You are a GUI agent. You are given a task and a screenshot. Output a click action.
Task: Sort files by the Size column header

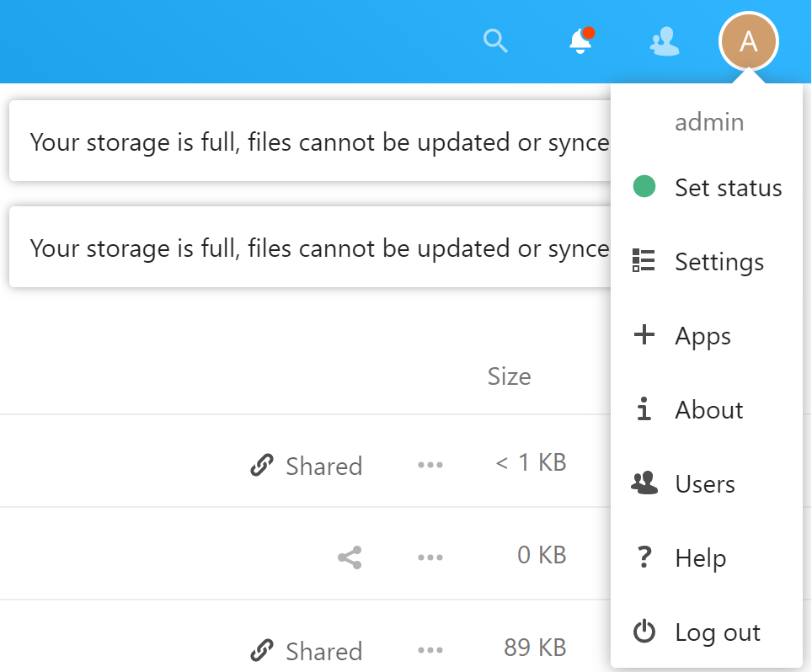[x=509, y=376]
